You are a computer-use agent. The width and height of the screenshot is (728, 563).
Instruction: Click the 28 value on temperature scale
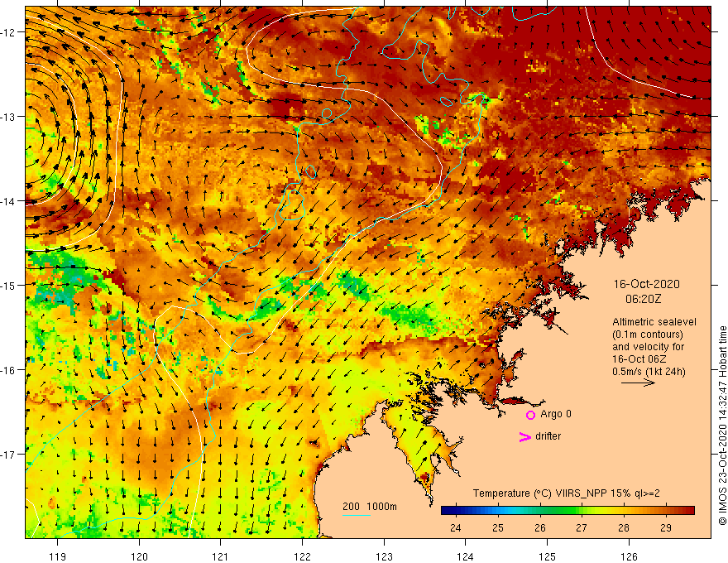click(624, 527)
